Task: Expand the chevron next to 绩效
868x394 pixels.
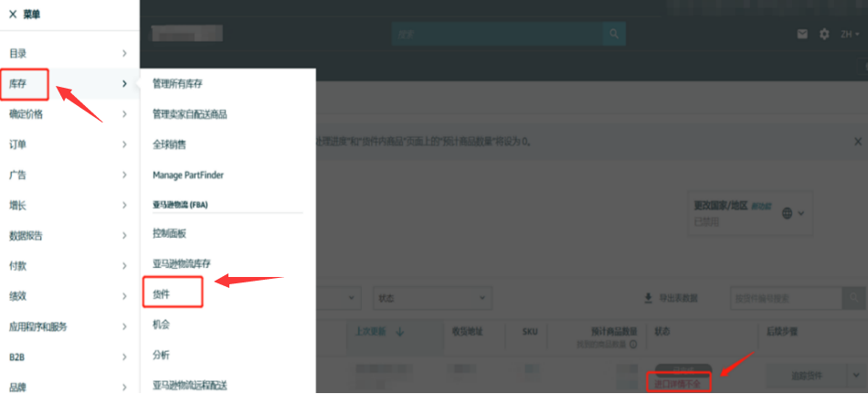Action: 124,296
